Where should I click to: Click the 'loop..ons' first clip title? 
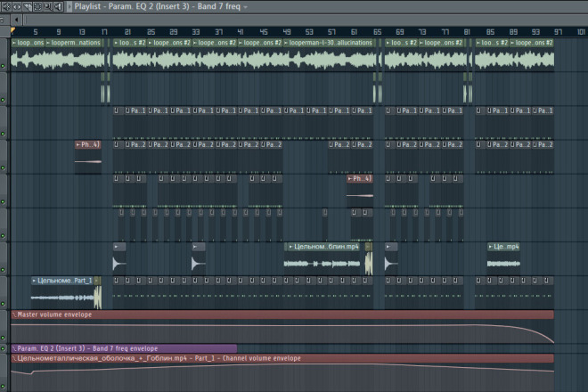(x=30, y=43)
